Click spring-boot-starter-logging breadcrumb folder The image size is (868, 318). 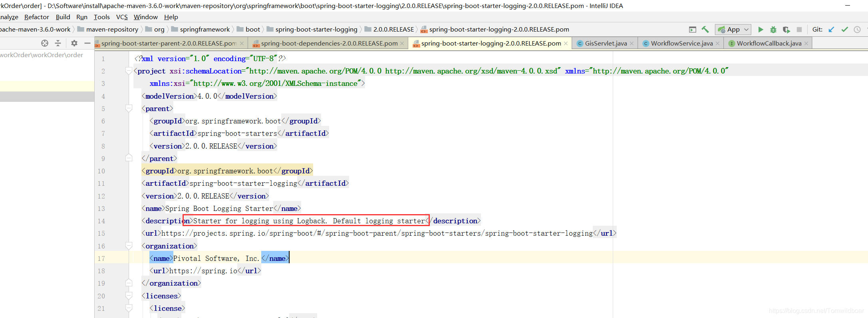tap(312, 30)
